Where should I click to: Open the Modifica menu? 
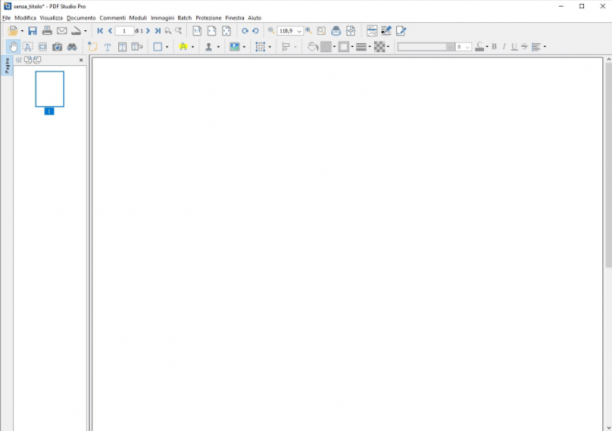click(25, 18)
